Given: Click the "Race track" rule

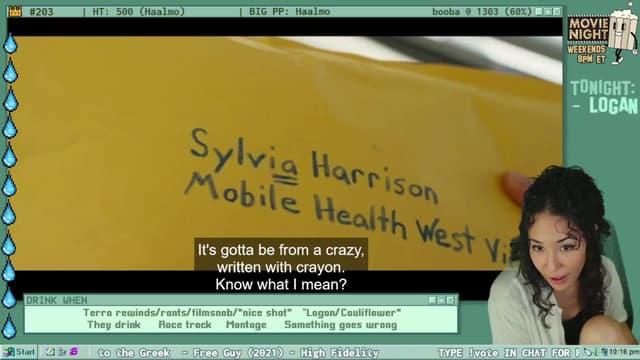Looking at the screenshot, I should tap(185, 325).
